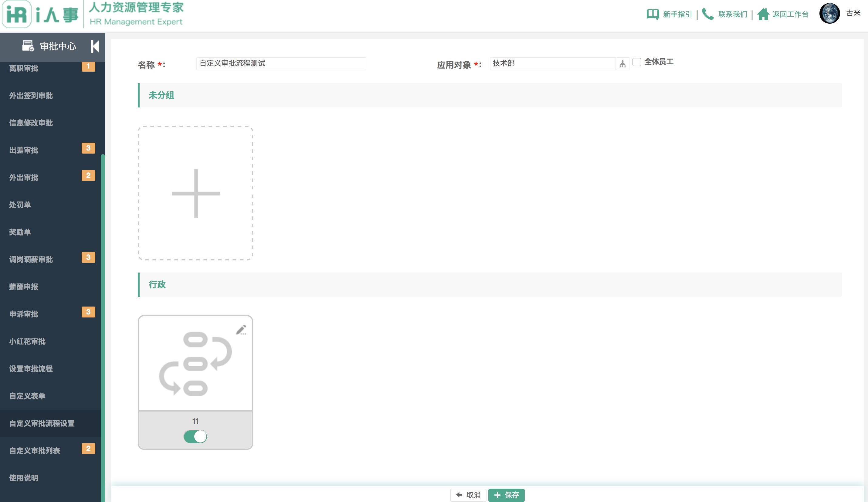Open the 新手指引 link
868x502 pixels.
tap(677, 14)
